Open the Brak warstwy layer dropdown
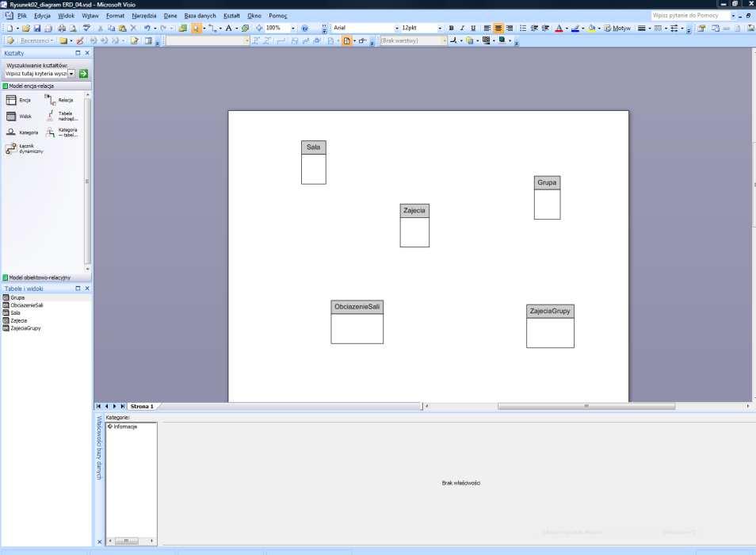Viewport: 756px width, 555px height. [x=444, y=40]
